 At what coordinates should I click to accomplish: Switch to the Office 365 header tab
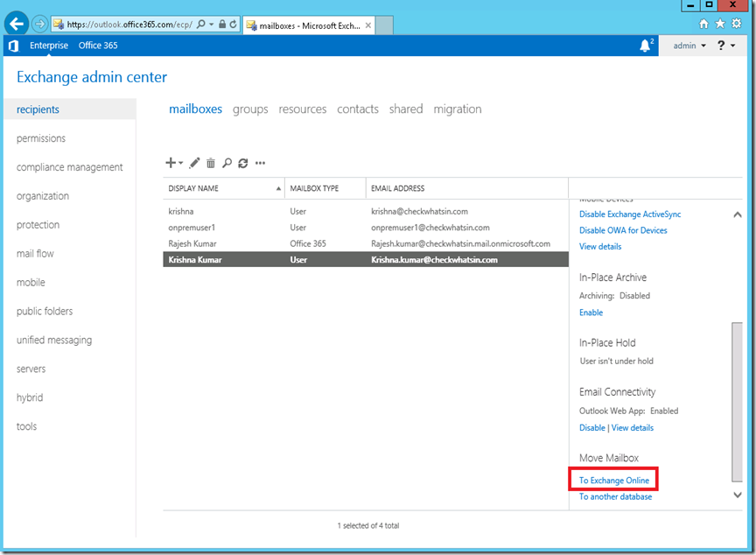pos(98,46)
